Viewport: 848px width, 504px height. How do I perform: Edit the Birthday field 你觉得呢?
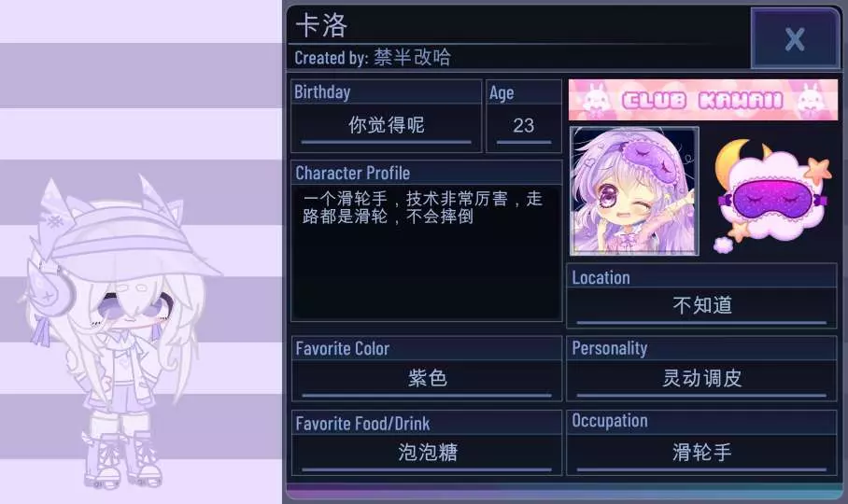(x=386, y=125)
